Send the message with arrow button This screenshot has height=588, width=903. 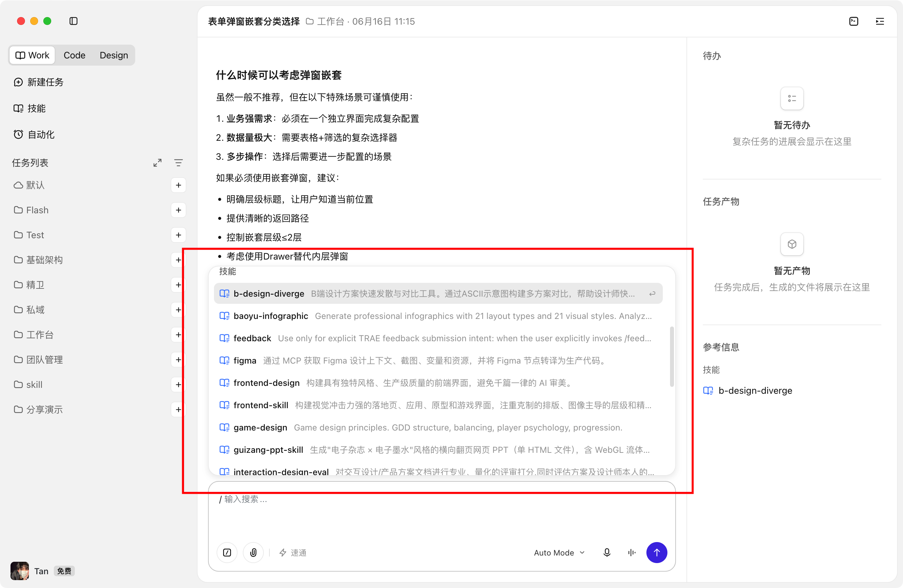[657, 553]
